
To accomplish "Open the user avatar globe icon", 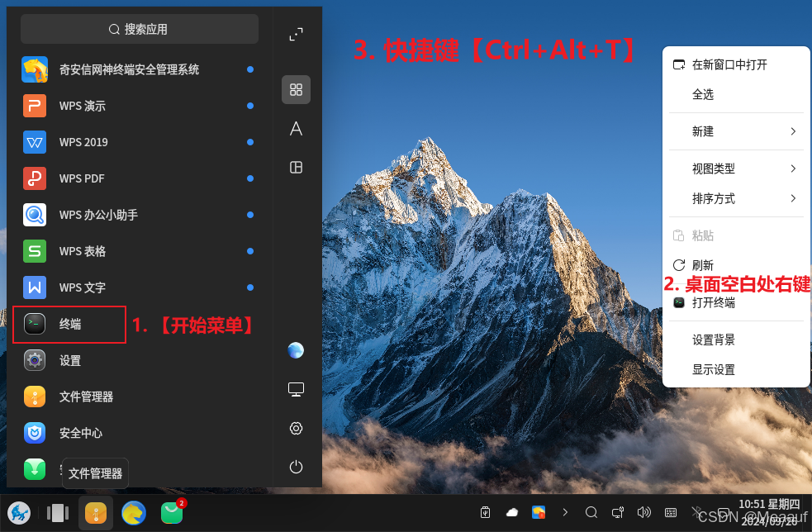I will tap(297, 351).
